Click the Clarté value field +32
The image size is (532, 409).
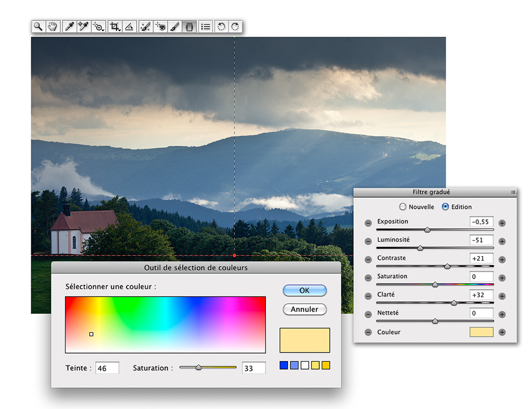pos(481,295)
